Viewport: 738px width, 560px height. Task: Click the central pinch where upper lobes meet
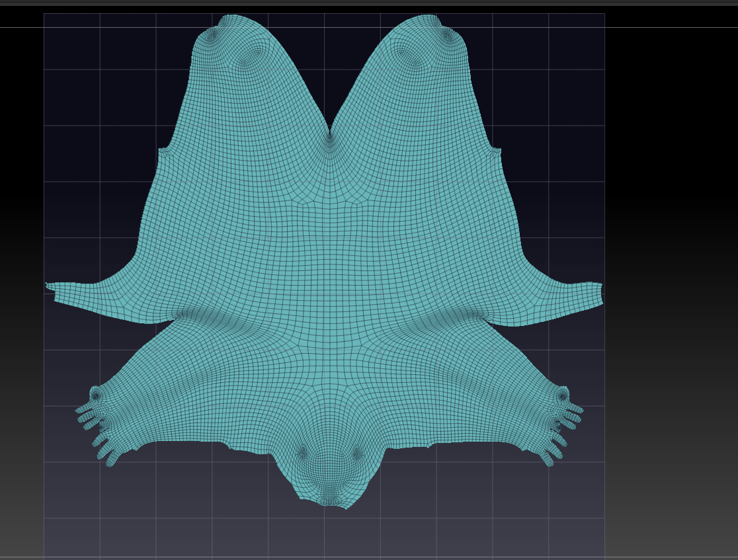pyautogui.click(x=329, y=136)
